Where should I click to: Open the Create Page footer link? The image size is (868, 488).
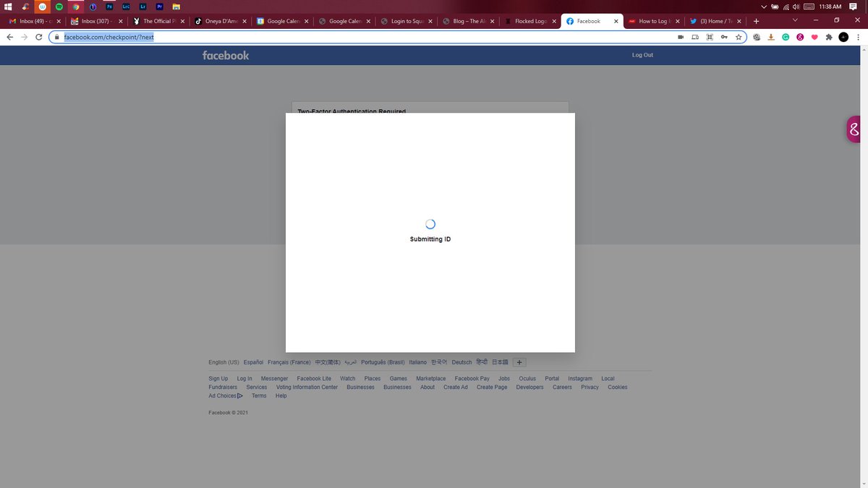coord(492,388)
